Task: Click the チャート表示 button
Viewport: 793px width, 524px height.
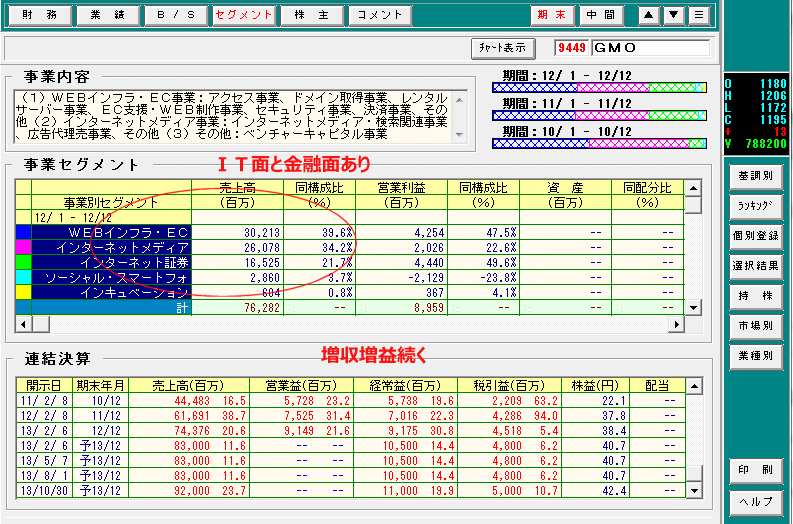Action: (503, 48)
